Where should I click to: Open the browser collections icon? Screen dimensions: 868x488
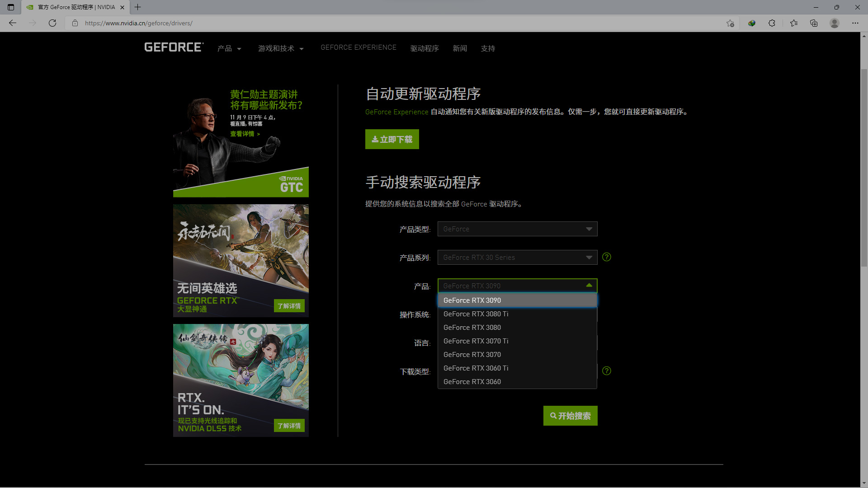[x=814, y=23]
